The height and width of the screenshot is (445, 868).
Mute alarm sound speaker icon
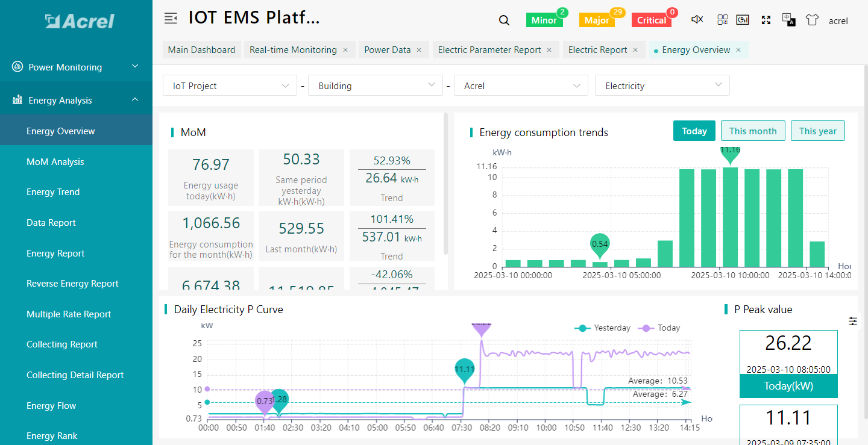pyautogui.click(x=697, y=20)
